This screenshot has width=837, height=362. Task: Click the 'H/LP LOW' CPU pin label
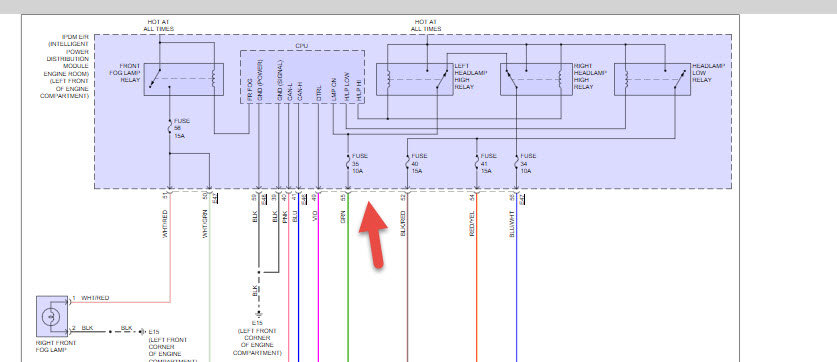coord(347,87)
